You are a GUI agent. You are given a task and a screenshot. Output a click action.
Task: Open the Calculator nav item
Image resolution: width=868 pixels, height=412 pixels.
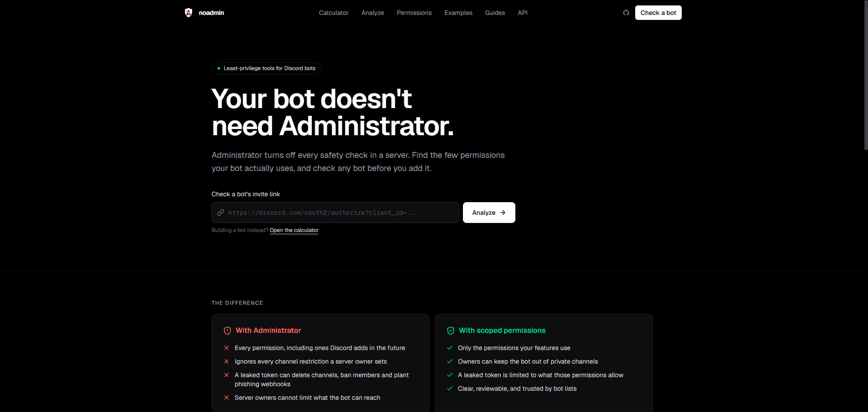tap(334, 13)
